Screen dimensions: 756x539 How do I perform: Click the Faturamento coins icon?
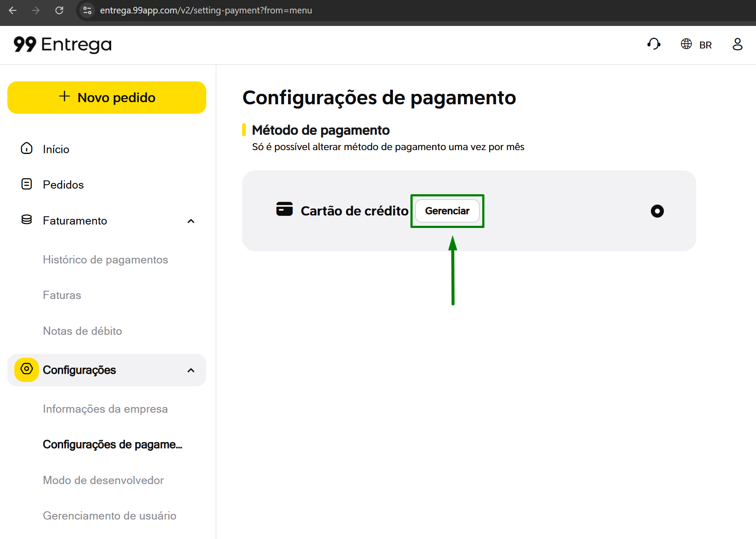[27, 220]
